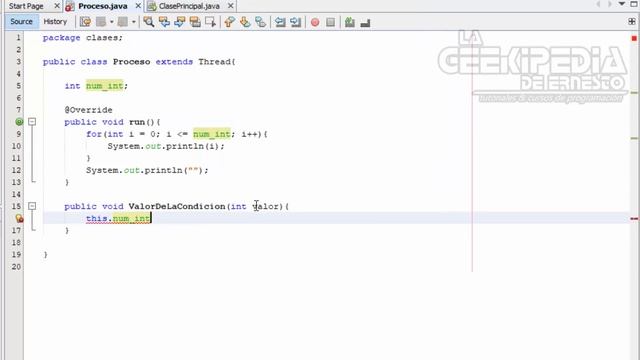640x360 pixels.
Task: Toggle a bookmark on the current line
Action: click(260, 22)
